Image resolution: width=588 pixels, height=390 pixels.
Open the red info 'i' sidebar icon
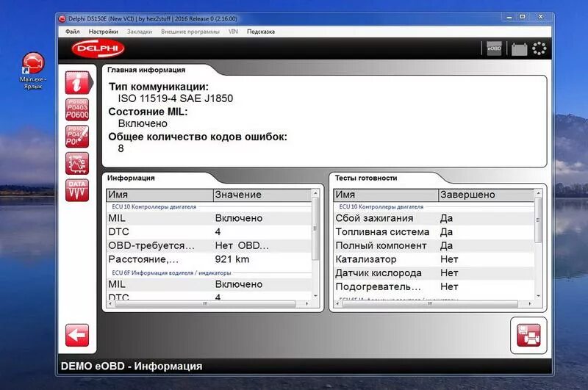(78, 82)
